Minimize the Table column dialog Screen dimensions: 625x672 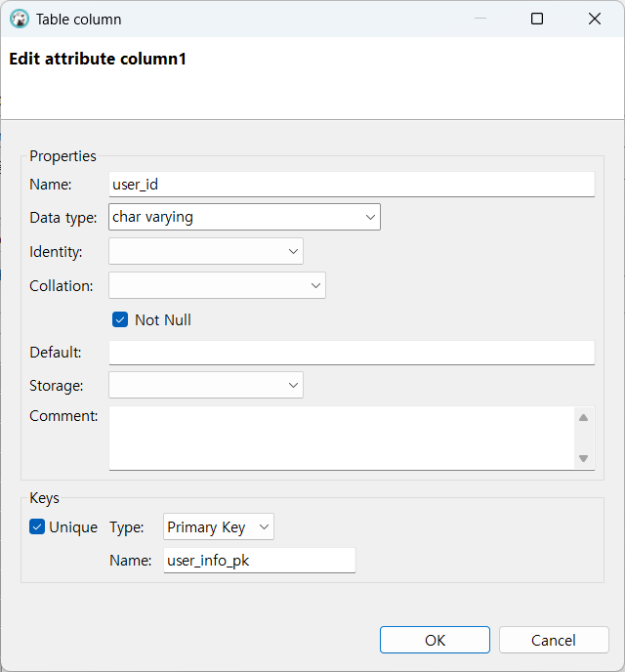point(479,19)
